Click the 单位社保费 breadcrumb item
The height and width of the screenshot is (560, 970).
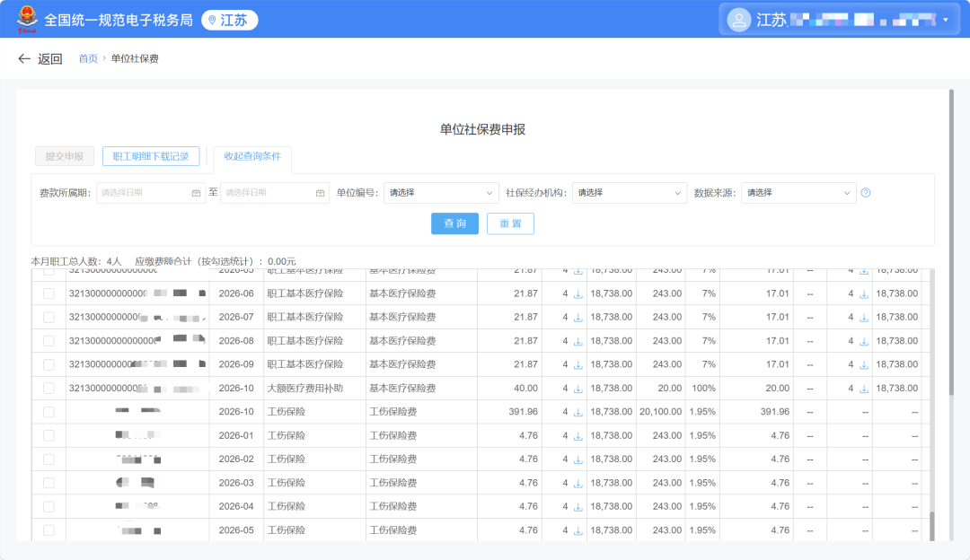[135, 58]
